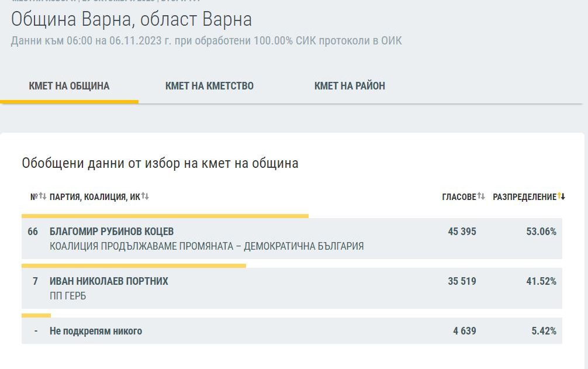Click the 41.52% distribution value
This screenshot has height=369, width=588.
(541, 281)
